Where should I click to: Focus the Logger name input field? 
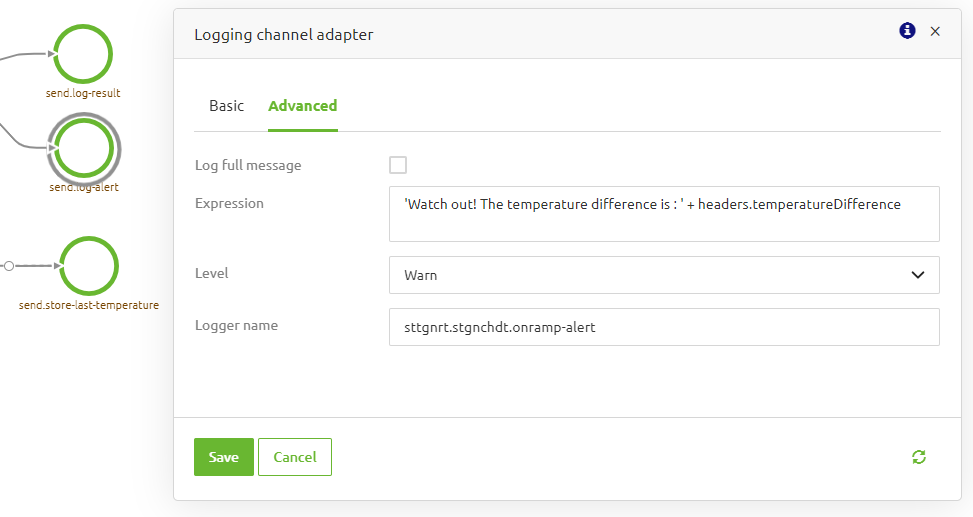click(x=664, y=327)
